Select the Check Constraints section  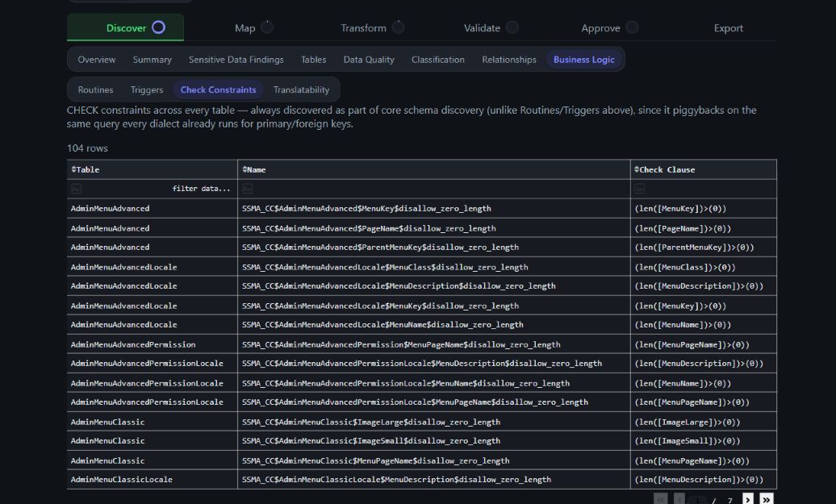pos(218,90)
